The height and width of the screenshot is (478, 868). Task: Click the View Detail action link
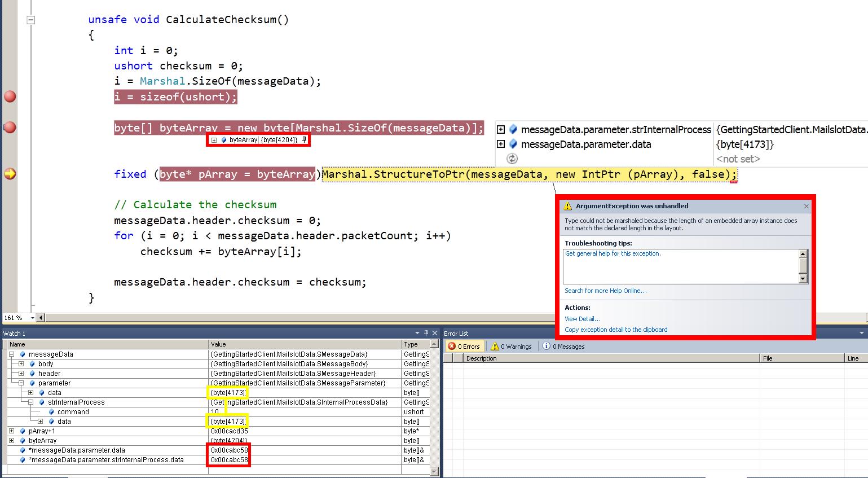[583, 319]
